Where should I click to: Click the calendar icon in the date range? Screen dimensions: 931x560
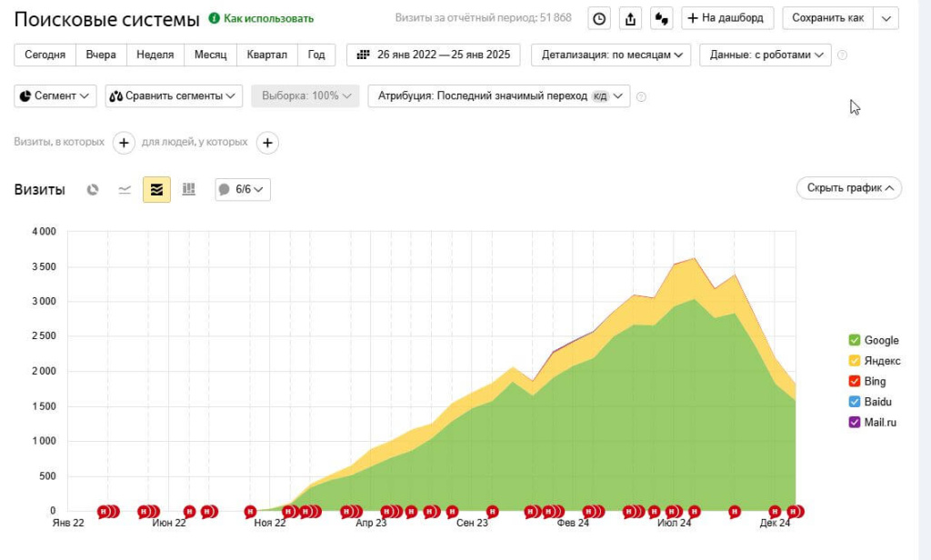(x=364, y=55)
